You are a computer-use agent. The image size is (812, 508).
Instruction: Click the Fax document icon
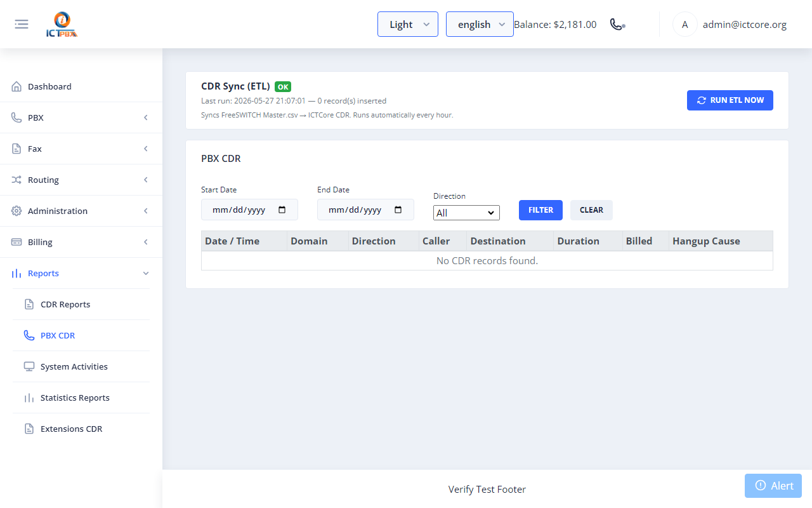pos(16,149)
